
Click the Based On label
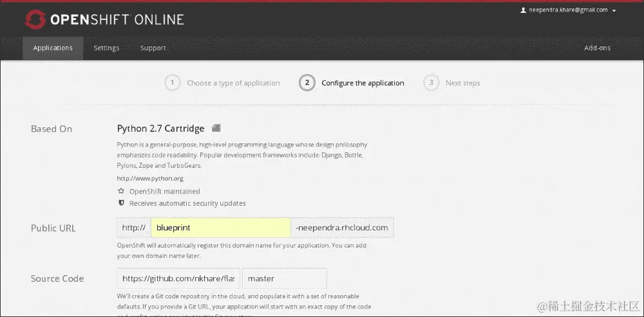(52, 129)
